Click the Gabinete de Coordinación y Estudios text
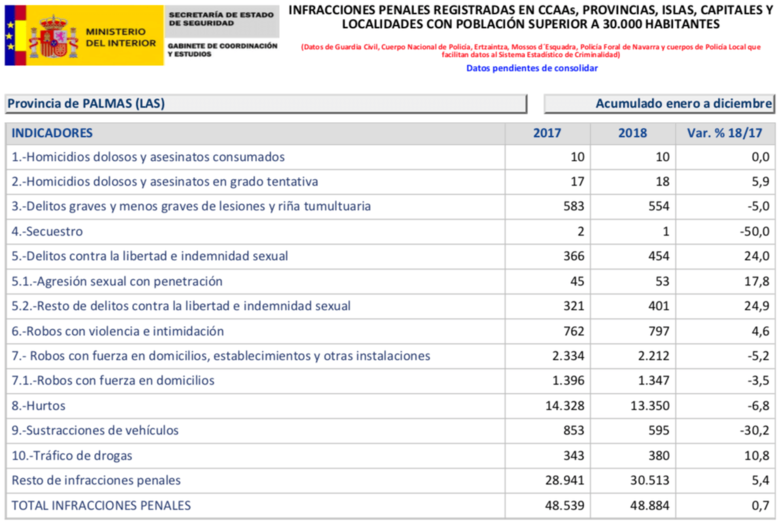 (222, 49)
